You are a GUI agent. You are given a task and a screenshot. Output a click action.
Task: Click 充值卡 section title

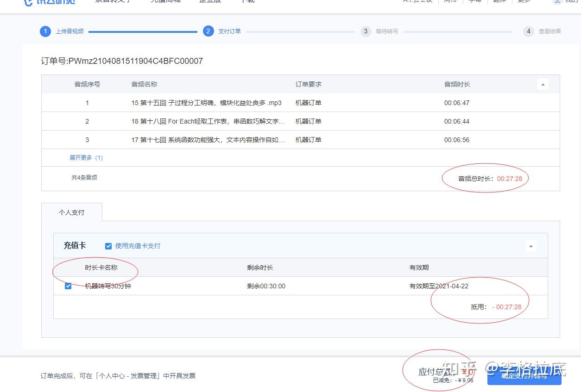[75, 245]
